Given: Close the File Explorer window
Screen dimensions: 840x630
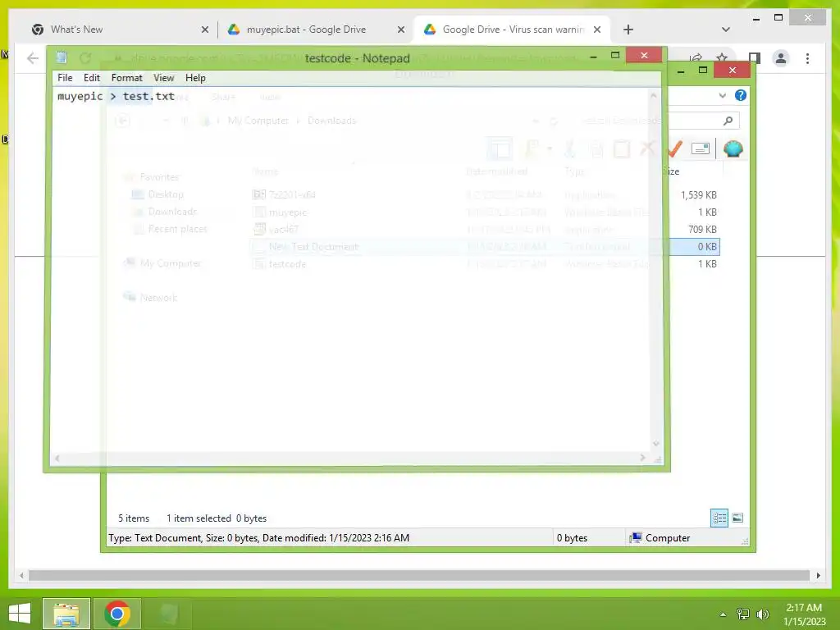Looking at the screenshot, I should (733, 71).
